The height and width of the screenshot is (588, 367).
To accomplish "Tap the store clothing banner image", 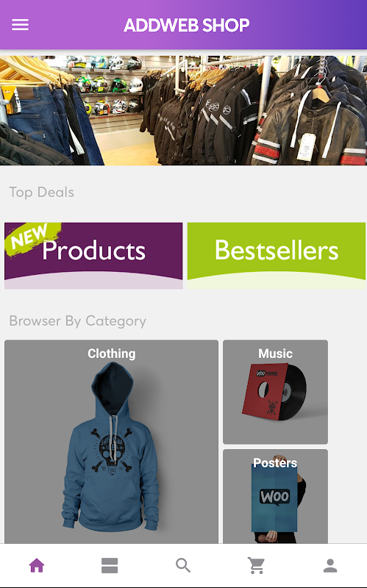I will pos(184,111).
